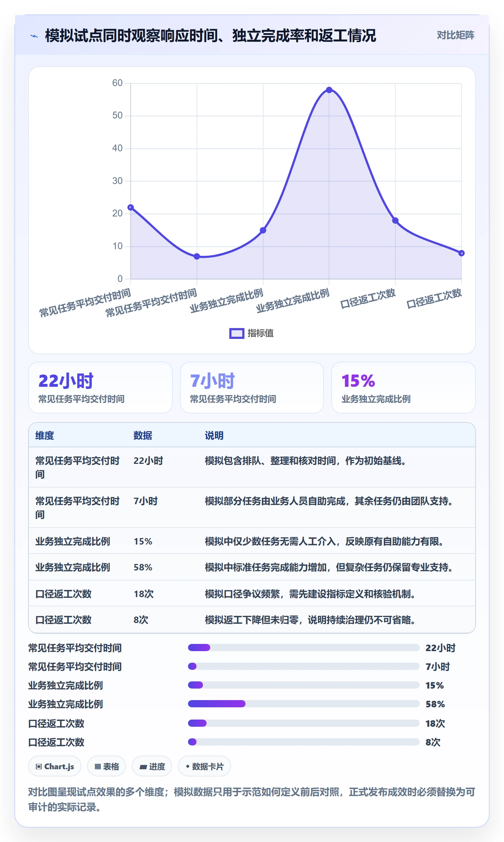
Task: Click the footer note starting 对比图呈现试点效果
Action: (252, 800)
